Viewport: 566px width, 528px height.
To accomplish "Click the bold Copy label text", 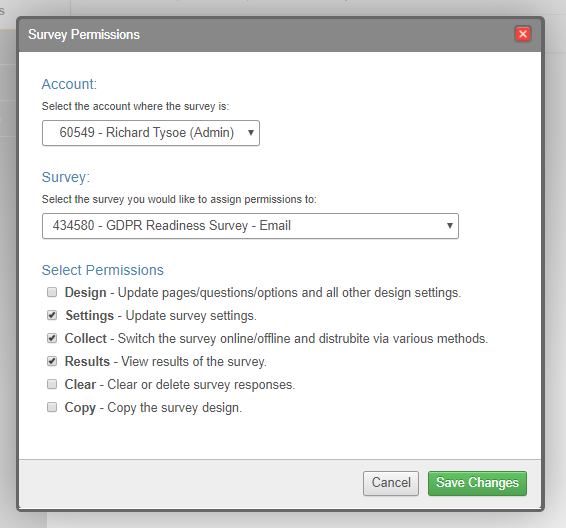I will (80, 408).
